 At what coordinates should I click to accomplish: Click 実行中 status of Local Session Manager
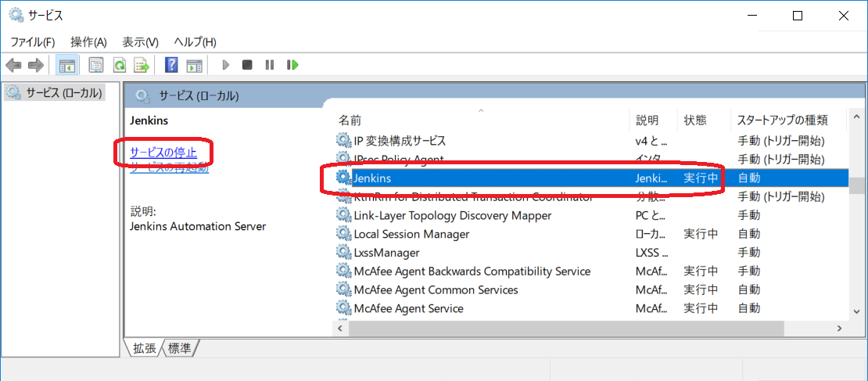pos(701,234)
